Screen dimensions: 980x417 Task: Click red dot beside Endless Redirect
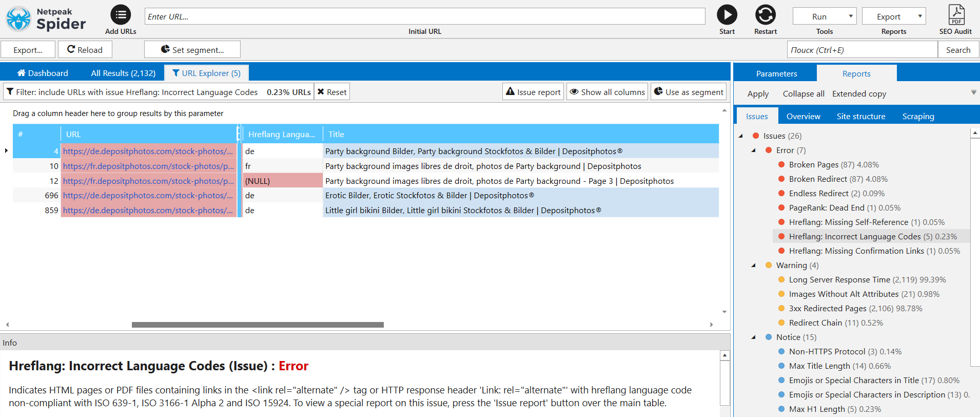point(781,194)
